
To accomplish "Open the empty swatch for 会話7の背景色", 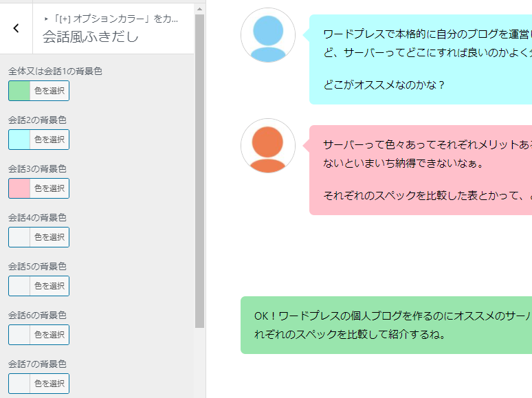I will click(x=19, y=384).
